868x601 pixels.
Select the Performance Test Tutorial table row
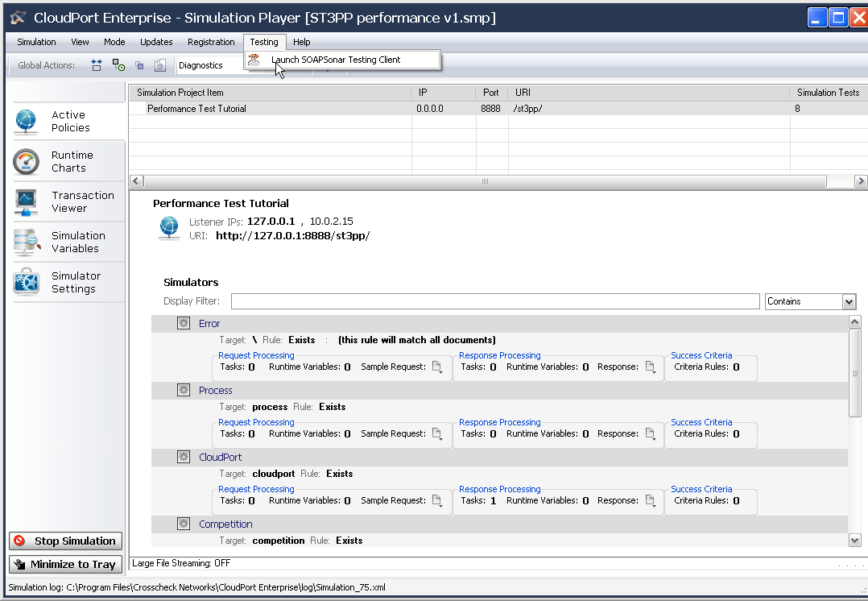(498, 109)
